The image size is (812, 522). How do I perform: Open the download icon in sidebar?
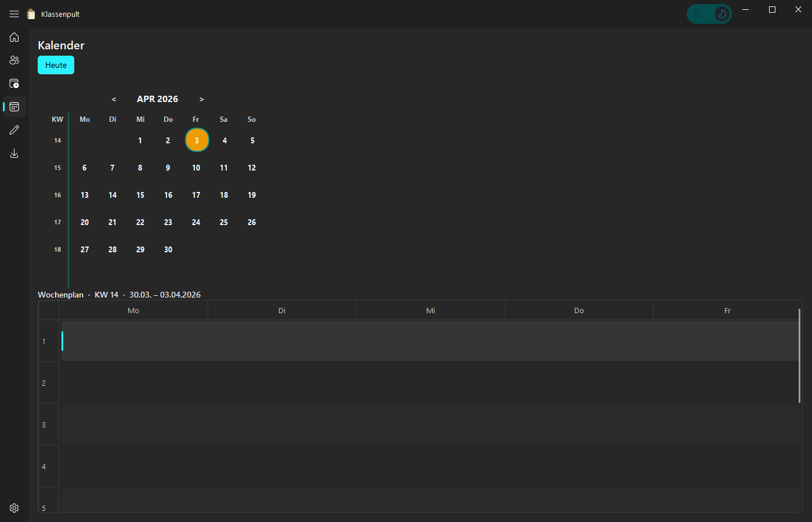(x=14, y=153)
